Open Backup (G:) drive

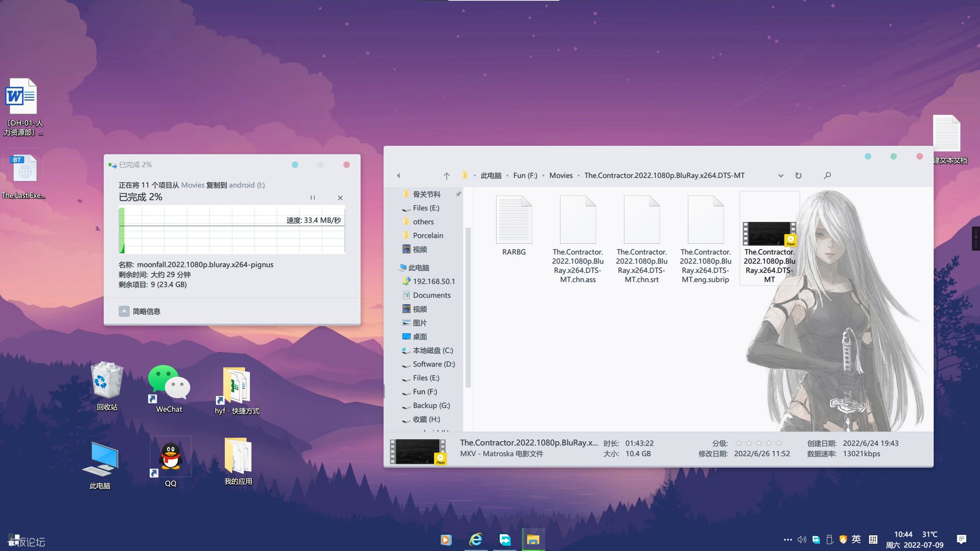point(431,405)
